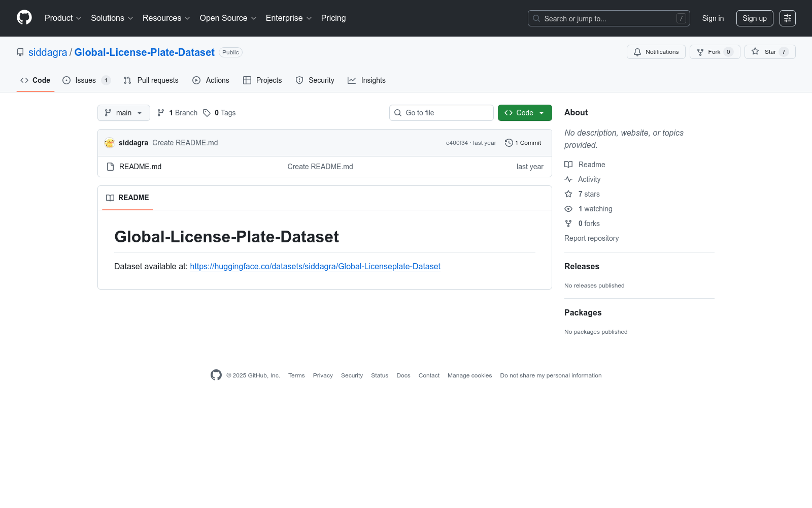Click the siddagra avatar in commit row
The image size is (812, 508).
click(110, 143)
